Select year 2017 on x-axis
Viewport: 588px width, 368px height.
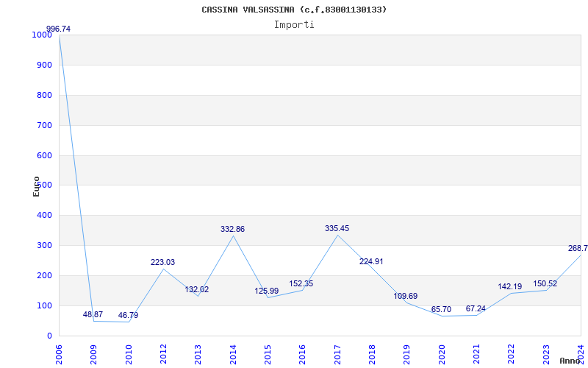[337, 355]
